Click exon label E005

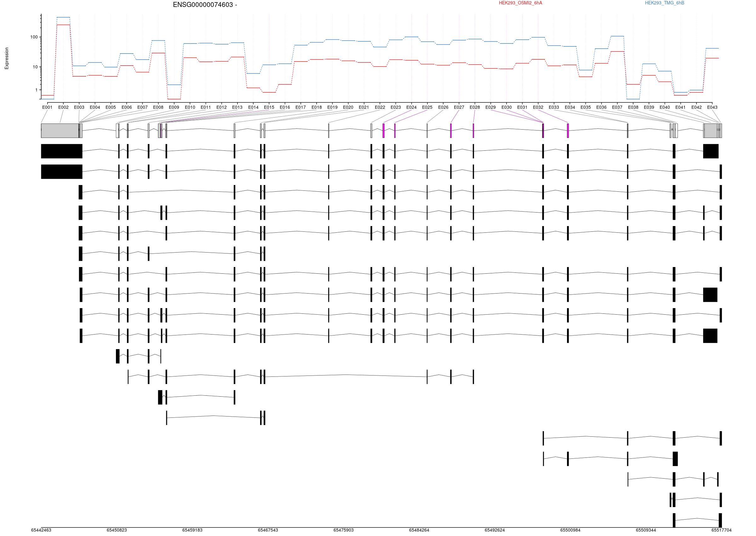coord(111,107)
